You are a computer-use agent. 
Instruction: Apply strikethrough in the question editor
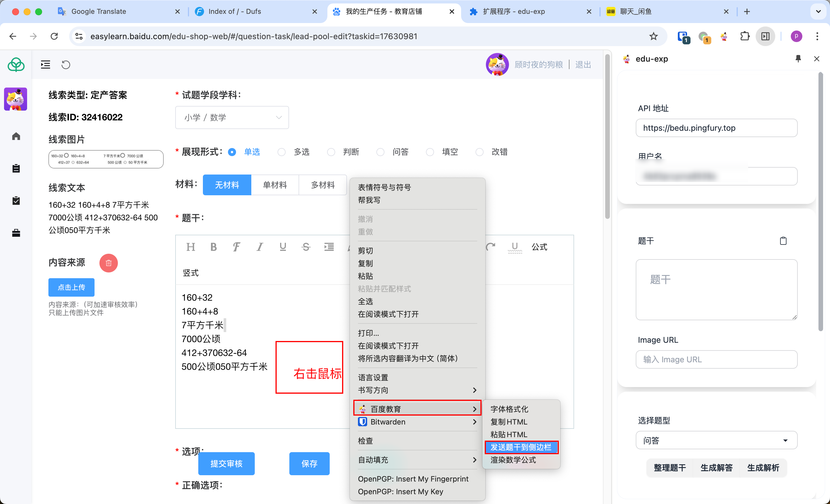click(x=305, y=247)
